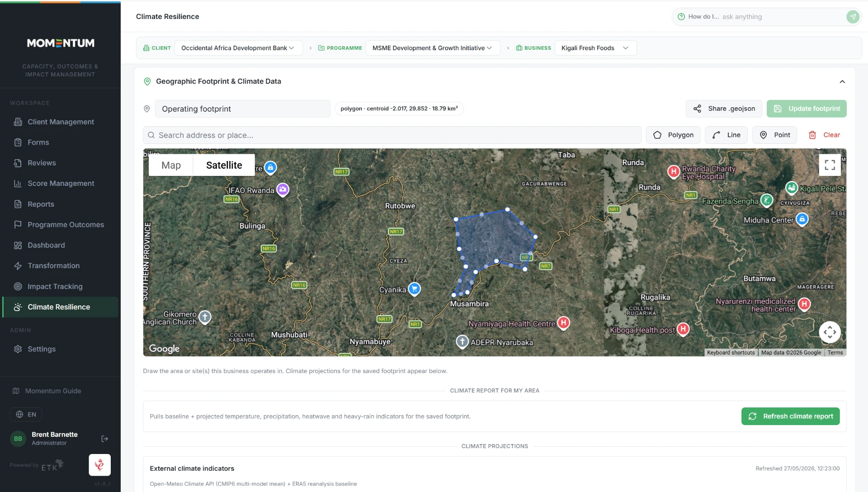The image size is (868, 492).
Task: Select the Polygon drawing tool
Action: coord(673,135)
